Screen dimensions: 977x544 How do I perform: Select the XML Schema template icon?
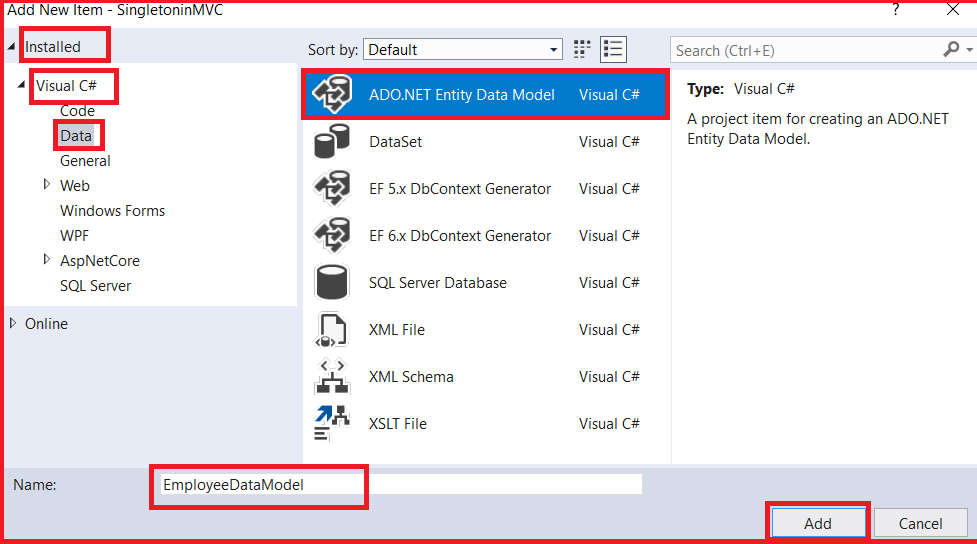click(x=332, y=376)
